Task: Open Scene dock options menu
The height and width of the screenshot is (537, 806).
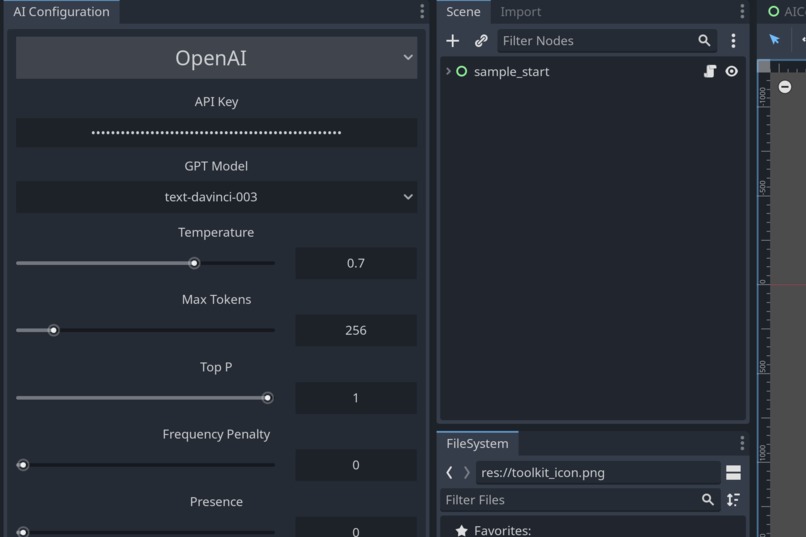Action: [x=742, y=11]
